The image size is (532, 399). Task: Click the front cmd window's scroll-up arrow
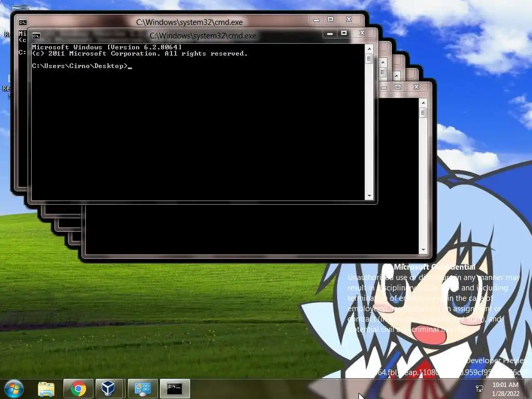coord(369,48)
